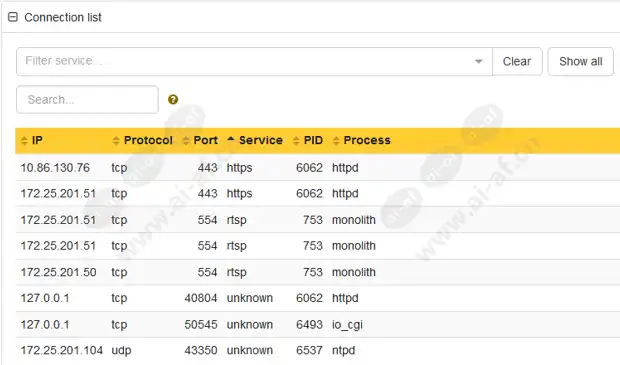Click the Show all button
The height and width of the screenshot is (365, 620).
580,61
